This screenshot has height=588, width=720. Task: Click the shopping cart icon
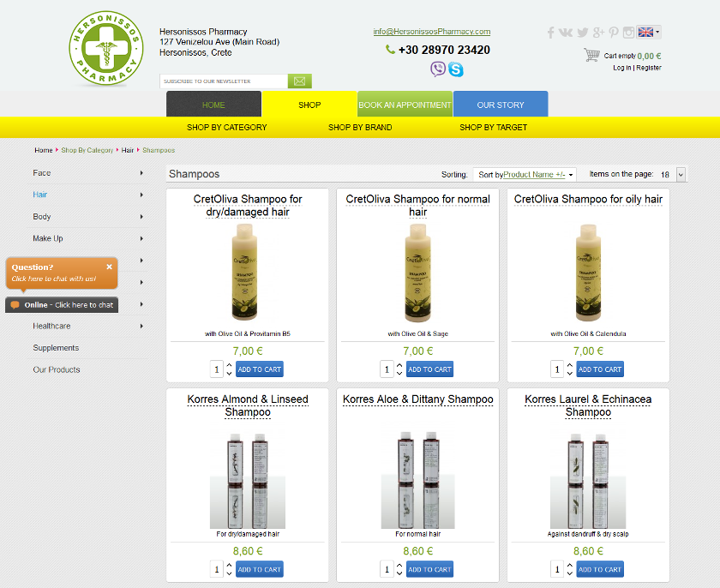pyautogui.click(x=591, y=55)
